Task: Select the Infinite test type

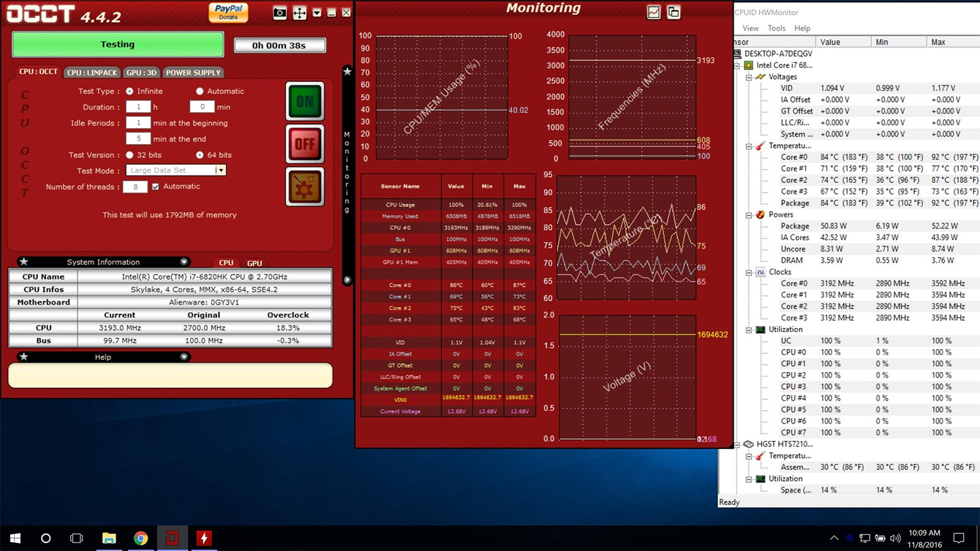Action: tap(129, 91)
